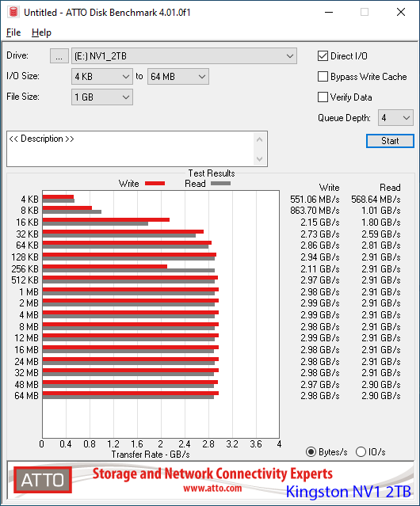Click the 1.80 GB/s read value
This screenshot has height=506, width=420.
(381, 223)
